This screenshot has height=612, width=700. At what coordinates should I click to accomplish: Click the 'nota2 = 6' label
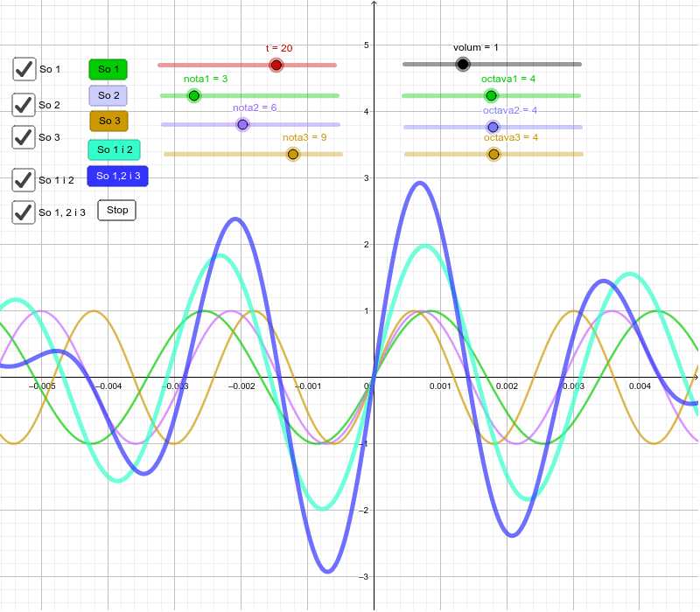255,108
